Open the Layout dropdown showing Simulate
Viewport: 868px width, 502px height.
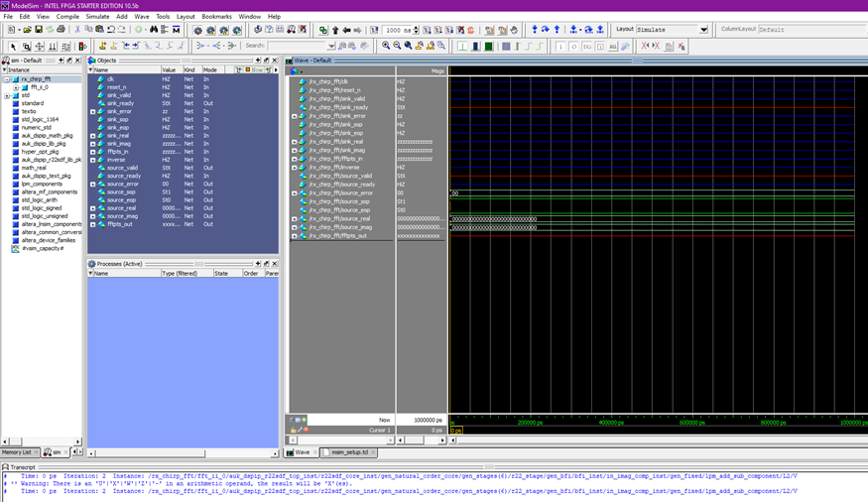[x=703, y=30]
